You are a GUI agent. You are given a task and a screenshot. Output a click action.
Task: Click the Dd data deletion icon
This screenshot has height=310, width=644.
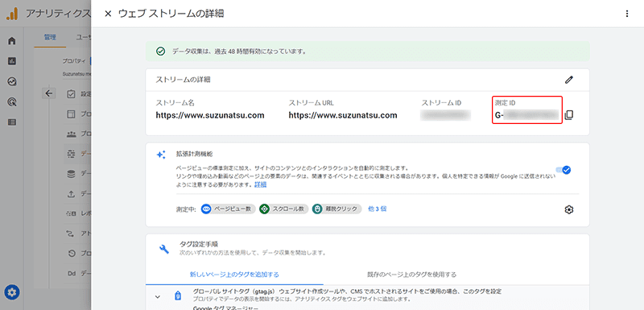point(71,274)
